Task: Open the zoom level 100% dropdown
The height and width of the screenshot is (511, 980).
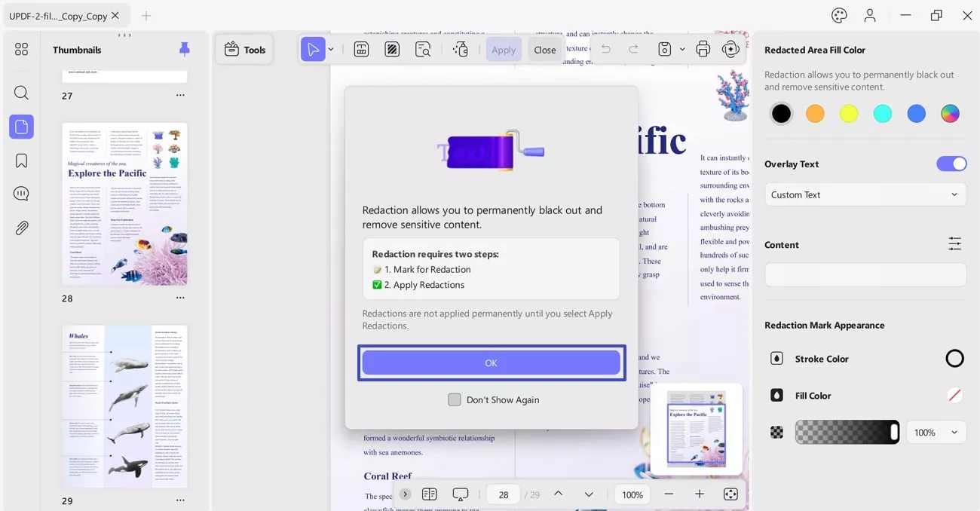Action: pos(632,494)
